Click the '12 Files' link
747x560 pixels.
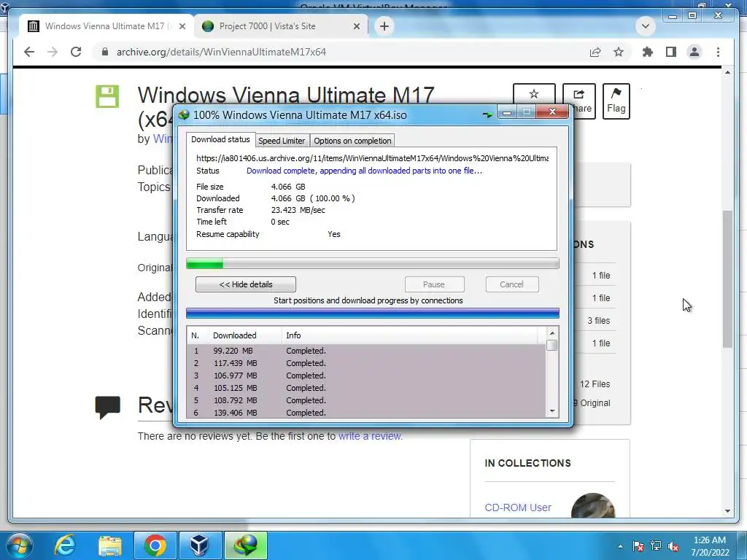(x=595, y=384)
